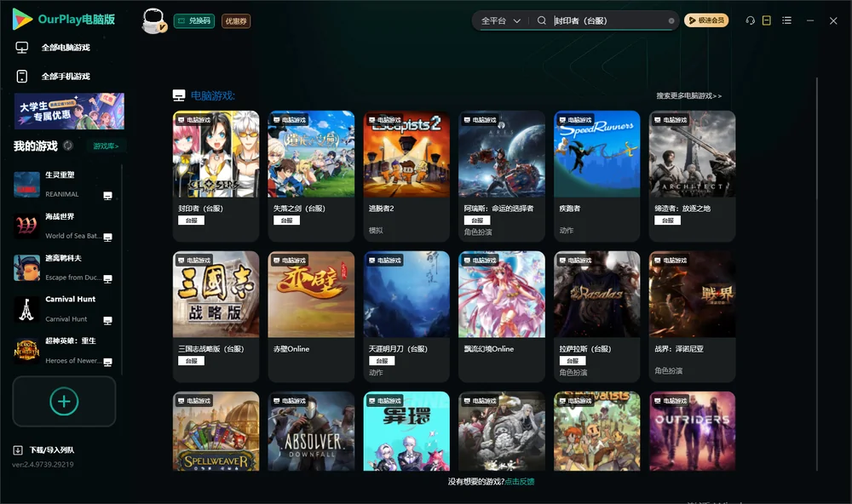Click the download queue icon
Image resolution: width=852 pixels, height=504 pixels.
[18, 450]
